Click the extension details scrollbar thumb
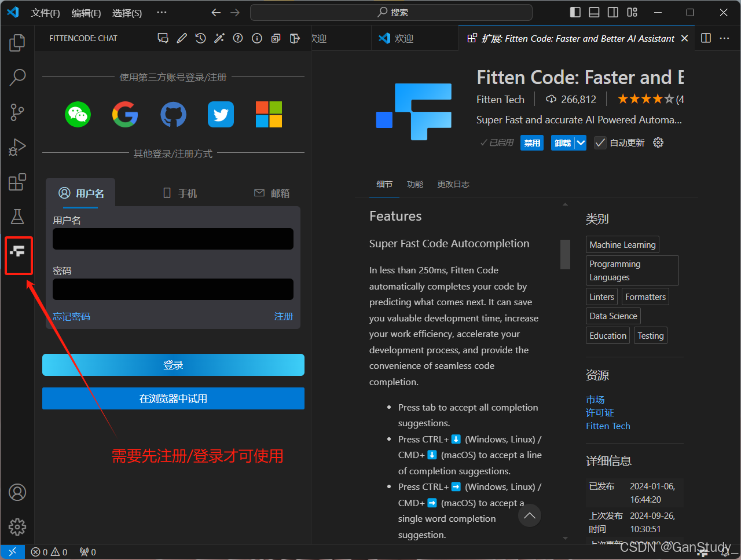This screenshot has height=560, width=741. click(x=565, y=254)
